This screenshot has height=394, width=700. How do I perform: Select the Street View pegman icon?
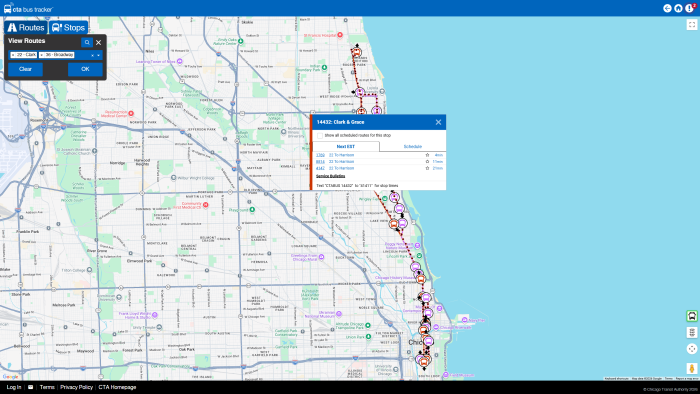point(692,369)
